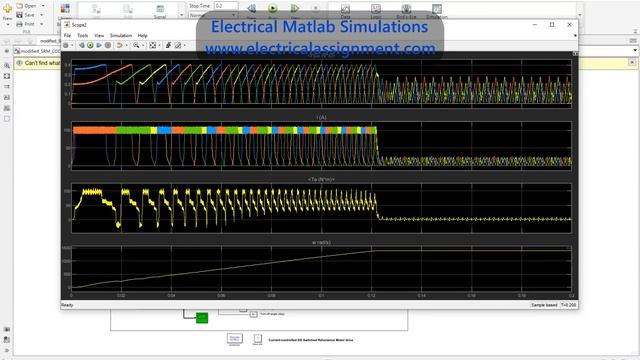The width and height of the screenshot is (640, 360).
Task: Open the Library Browser icon in Simulink
Action: coord(65,10)
